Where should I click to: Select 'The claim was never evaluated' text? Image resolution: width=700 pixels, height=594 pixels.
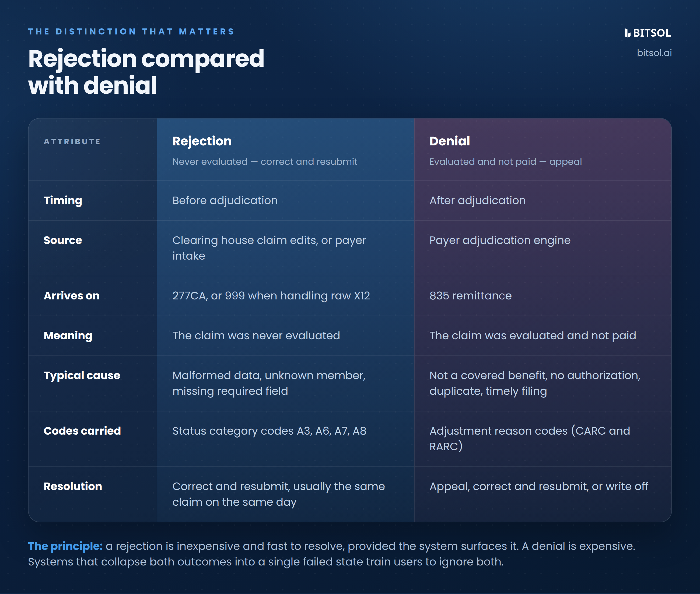(256, 336)
